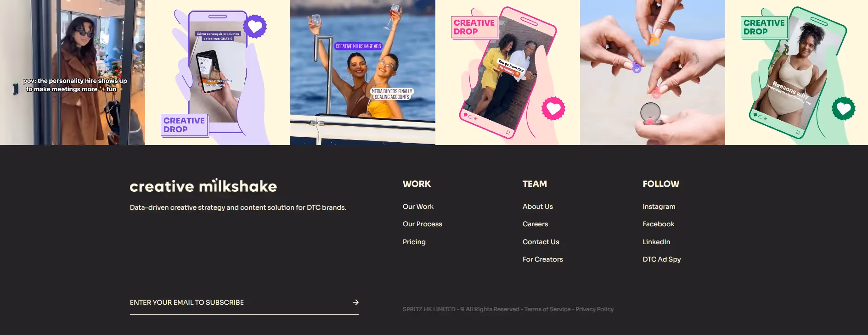
Task: Visit the About Us page
Action: pyautogui.click(x=537, y=207)
